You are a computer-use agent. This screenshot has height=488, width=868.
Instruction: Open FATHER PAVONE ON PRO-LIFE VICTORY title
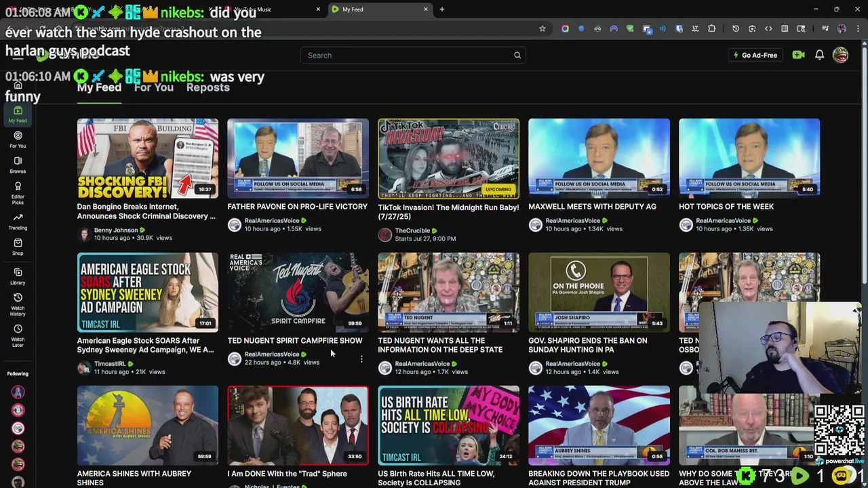point(297,207)
